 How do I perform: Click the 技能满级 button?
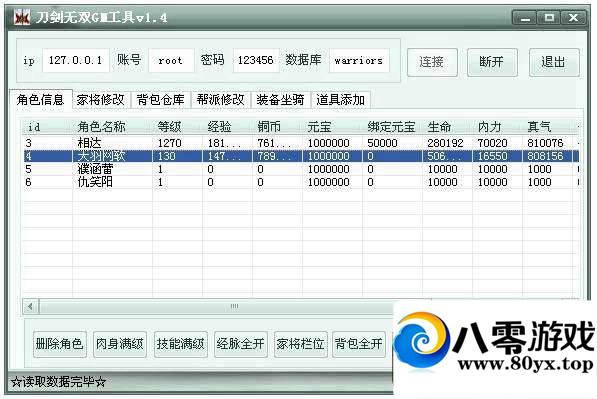pyautogui.click(x=180, y=344)
